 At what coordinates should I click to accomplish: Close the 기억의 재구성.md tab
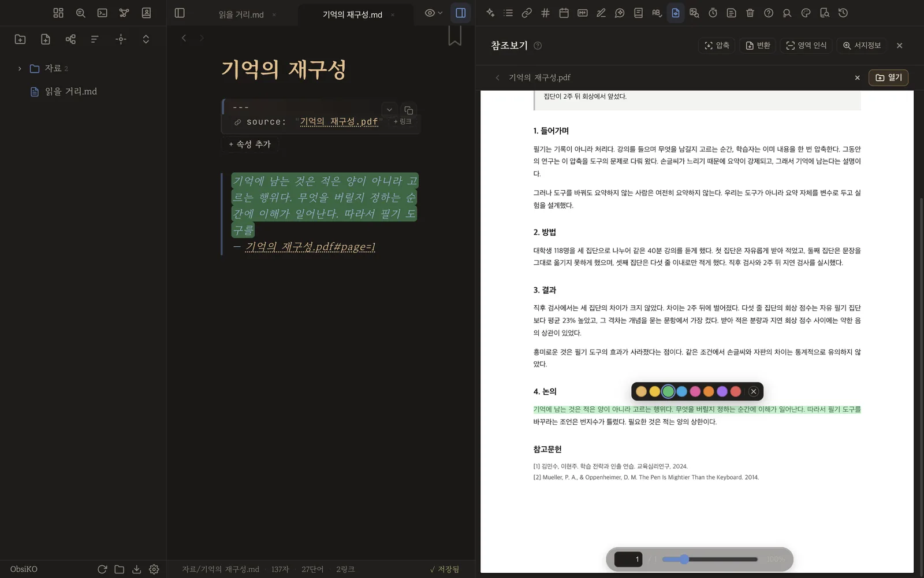pos(393,14)
